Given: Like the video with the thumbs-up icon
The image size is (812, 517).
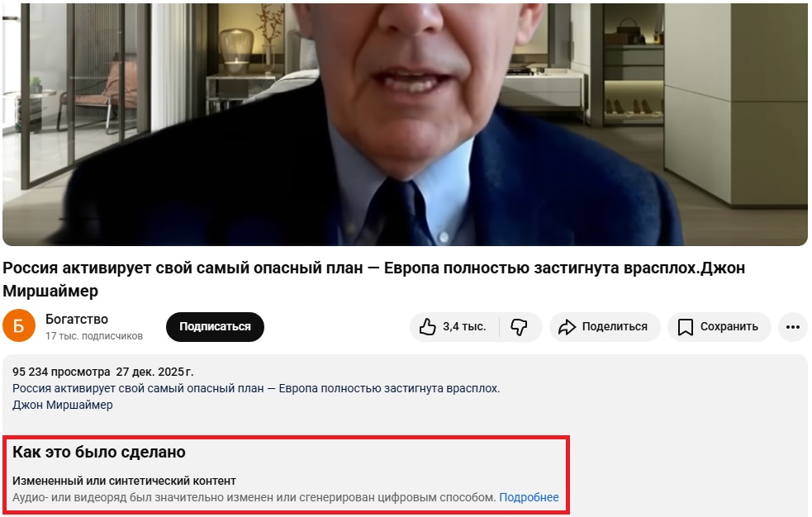Looking at the screenshot, I should click(428, 326).
